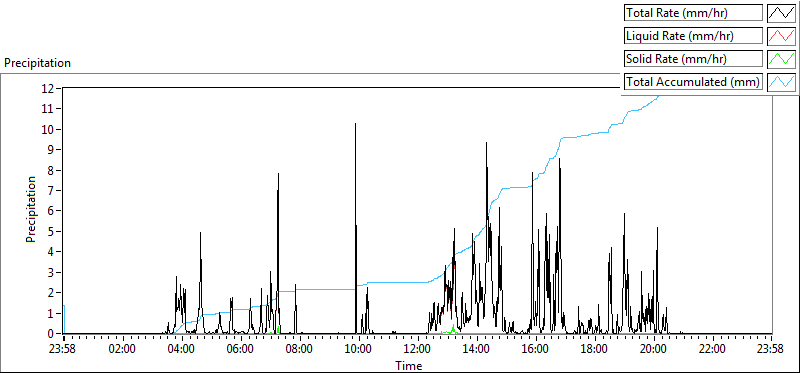
Task: Click the 12:00 x-axis tick label
Action: (x=417, y=349)
